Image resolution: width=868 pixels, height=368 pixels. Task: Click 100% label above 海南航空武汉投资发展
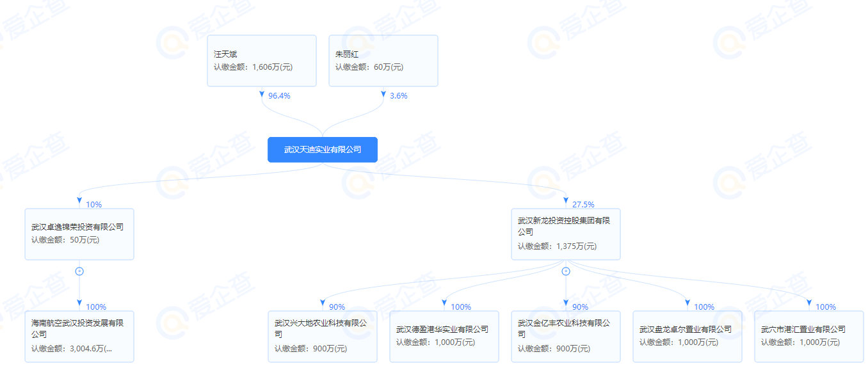96,307
